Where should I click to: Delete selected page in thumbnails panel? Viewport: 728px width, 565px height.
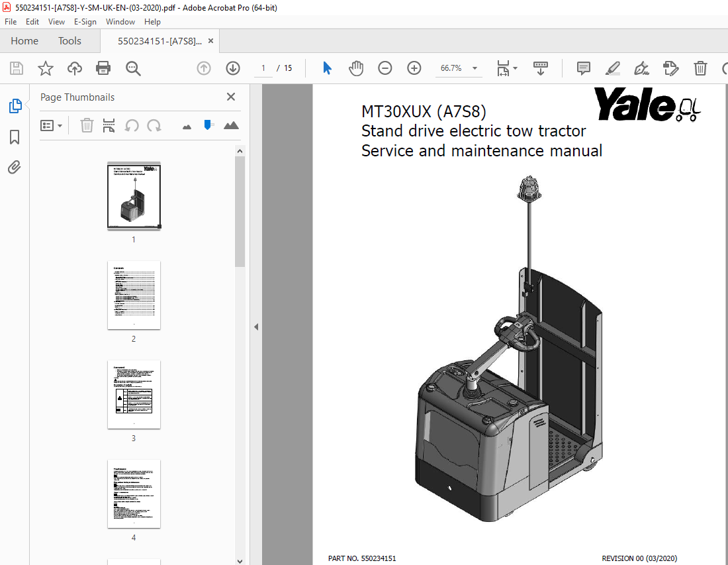(x=87, y=125)
